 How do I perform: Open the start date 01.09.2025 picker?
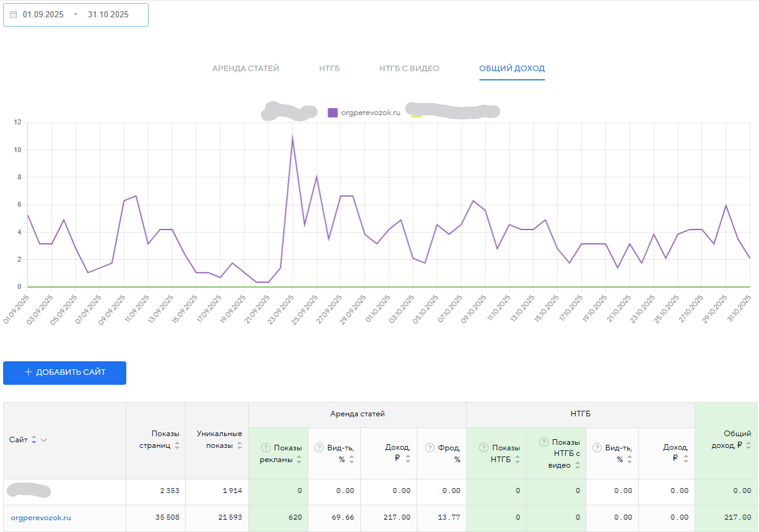coord(43,15)
